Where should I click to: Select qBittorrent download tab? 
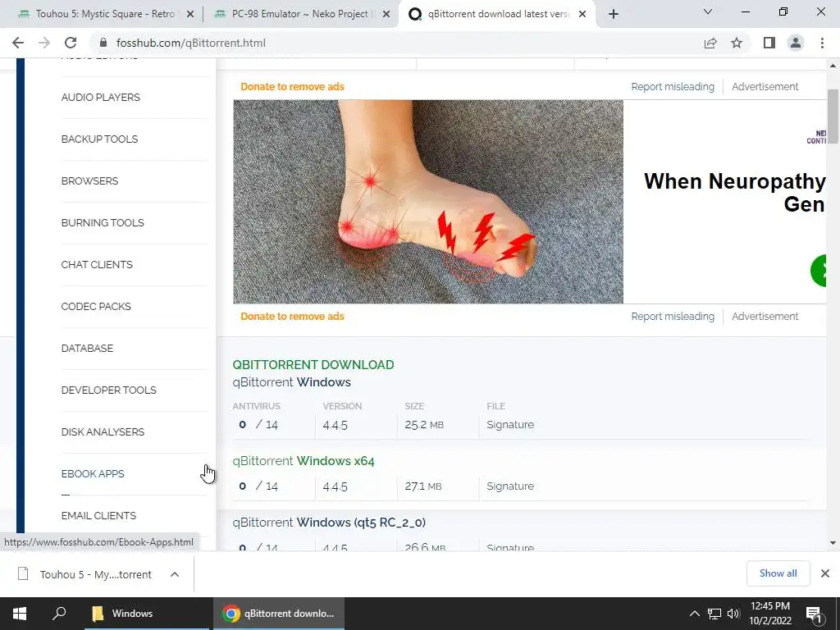pos(495,15)
